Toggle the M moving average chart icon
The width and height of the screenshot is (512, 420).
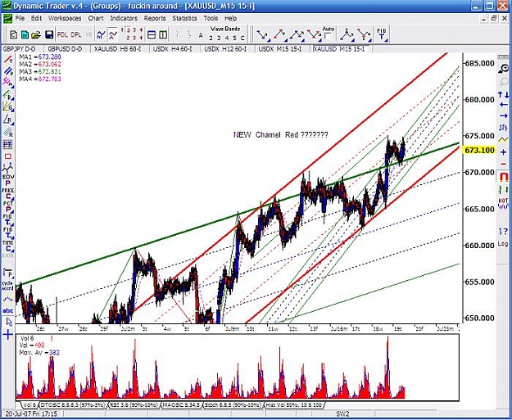(x=101, y=34)
